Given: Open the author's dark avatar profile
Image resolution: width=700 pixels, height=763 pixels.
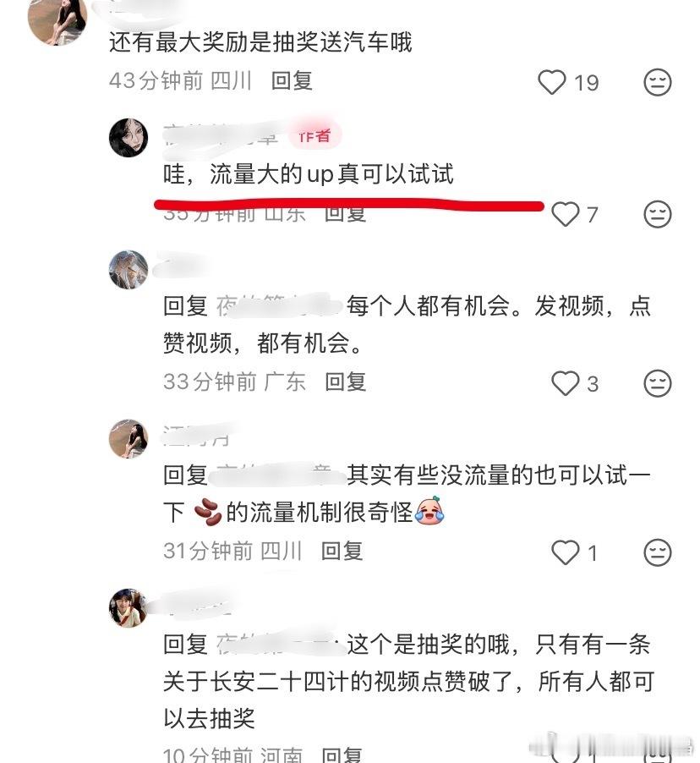Looking at the screenshot, I should tap(129, 137).
